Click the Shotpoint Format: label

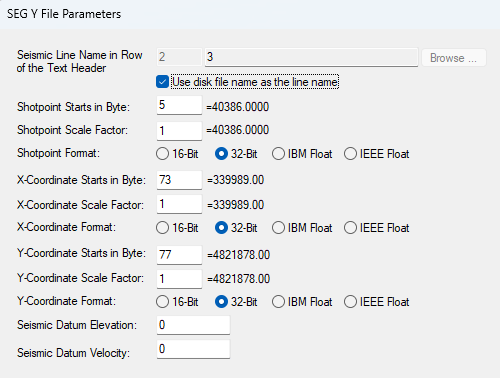tap(58, 153)
